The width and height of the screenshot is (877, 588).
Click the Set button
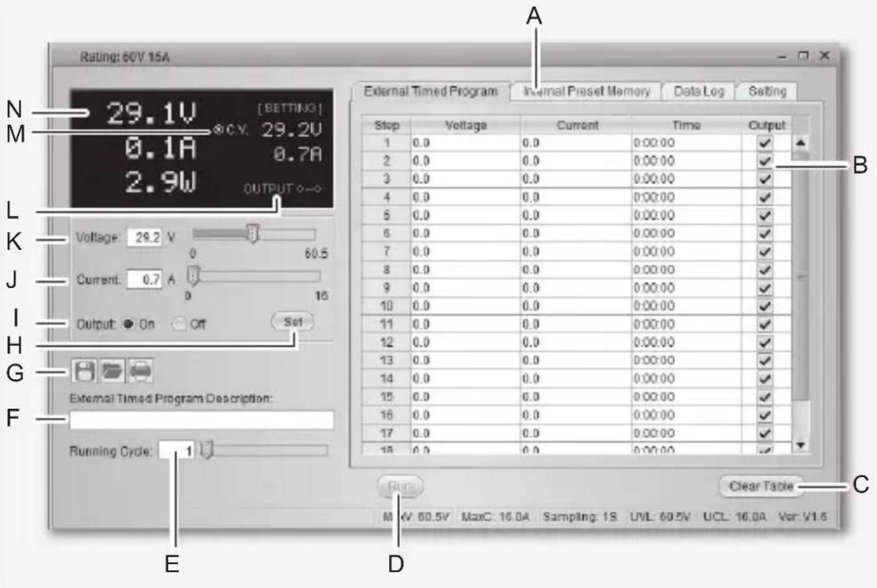292,322
